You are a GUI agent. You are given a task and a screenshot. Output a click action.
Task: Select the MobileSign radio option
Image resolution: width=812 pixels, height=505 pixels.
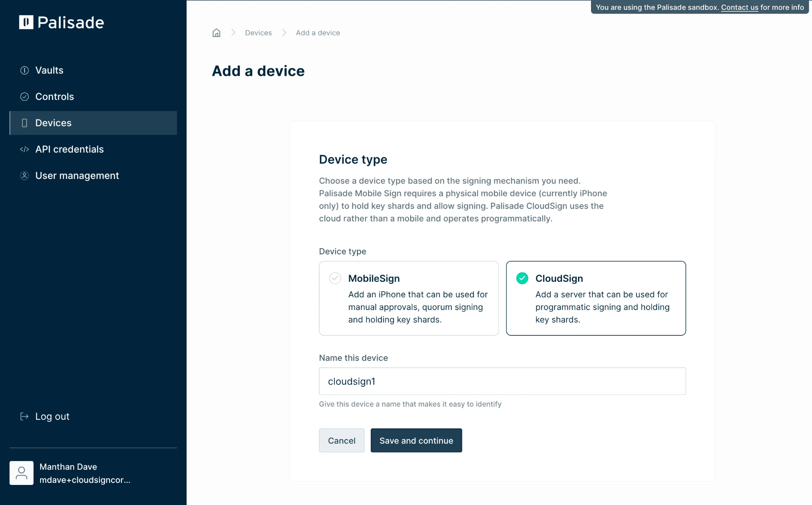click(x=335, y=279)
